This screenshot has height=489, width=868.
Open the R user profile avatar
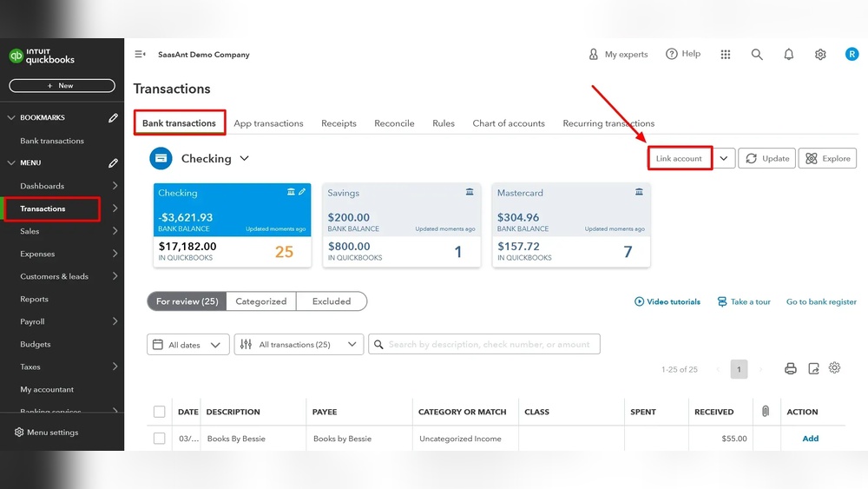pyautogui.click(x=852, y=54)
